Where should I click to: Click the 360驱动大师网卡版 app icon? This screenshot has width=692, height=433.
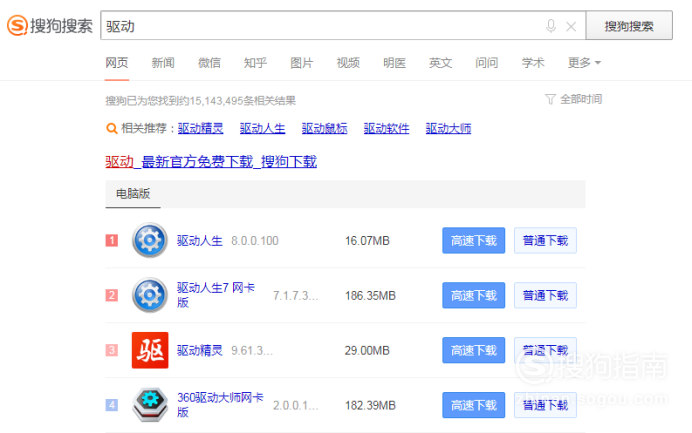click(150, 405)
